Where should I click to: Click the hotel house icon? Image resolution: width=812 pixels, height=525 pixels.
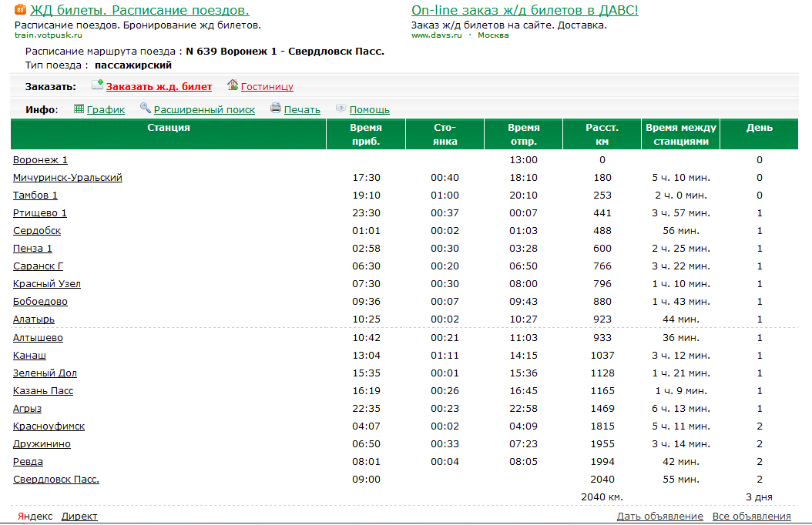point(233,85)
